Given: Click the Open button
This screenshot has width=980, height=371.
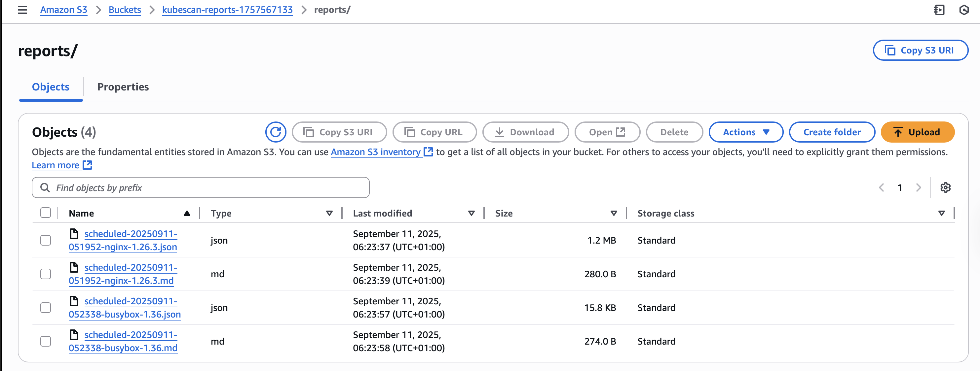Looking at the screenshot, I should click(607, 132).
